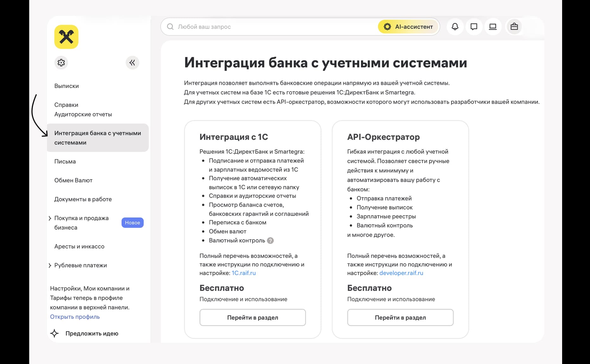Launch the AI-ассистент button

pyautogui.click(x=408, y=27)
